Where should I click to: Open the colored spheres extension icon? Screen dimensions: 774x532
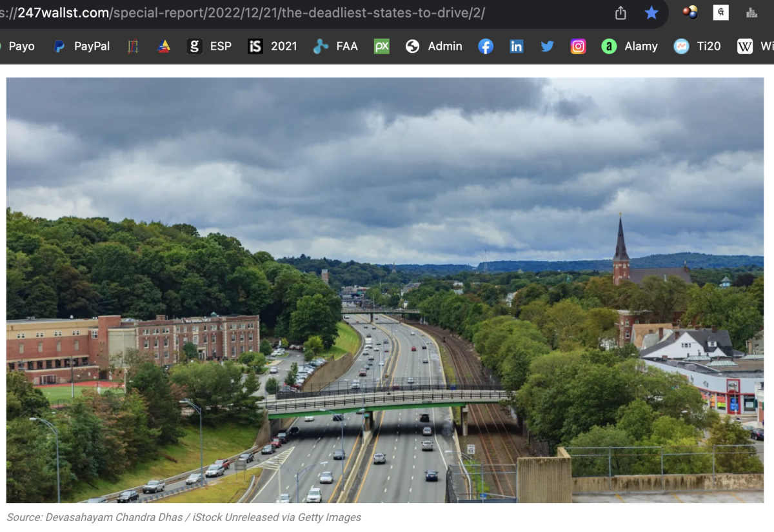click(x=690, y=12)
